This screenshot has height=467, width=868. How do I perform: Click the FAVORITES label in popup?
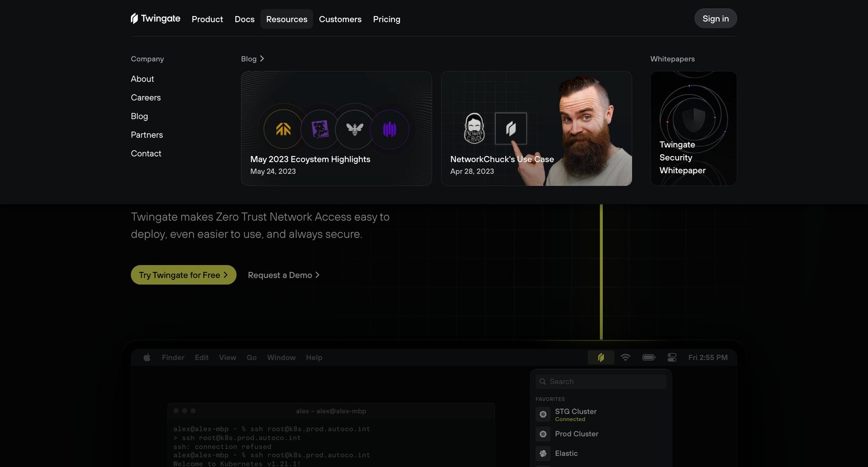[x=550, y=399]
